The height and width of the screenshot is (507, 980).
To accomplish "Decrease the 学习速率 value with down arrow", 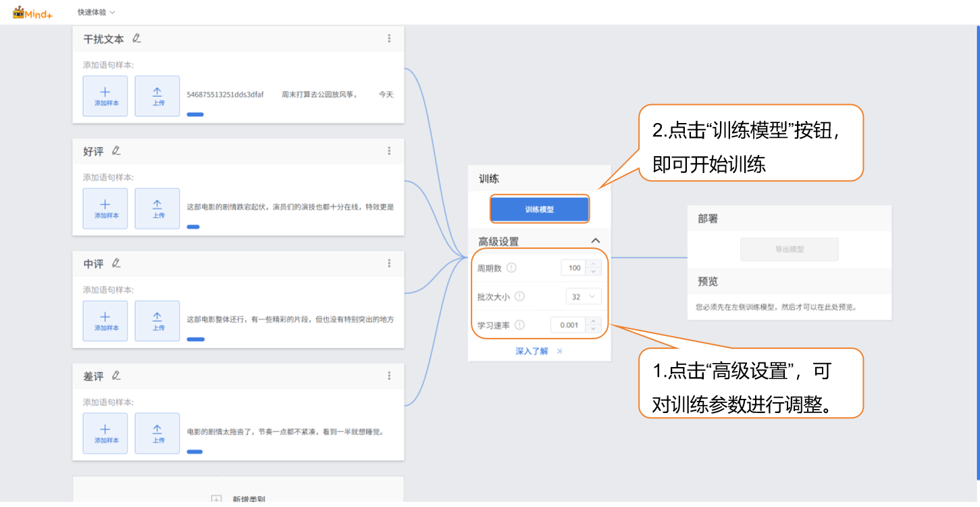I will tap(593, 329).
